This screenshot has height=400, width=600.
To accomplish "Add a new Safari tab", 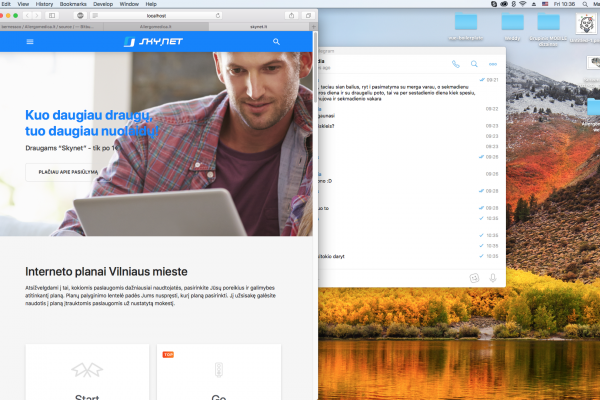I will [314, 27].
